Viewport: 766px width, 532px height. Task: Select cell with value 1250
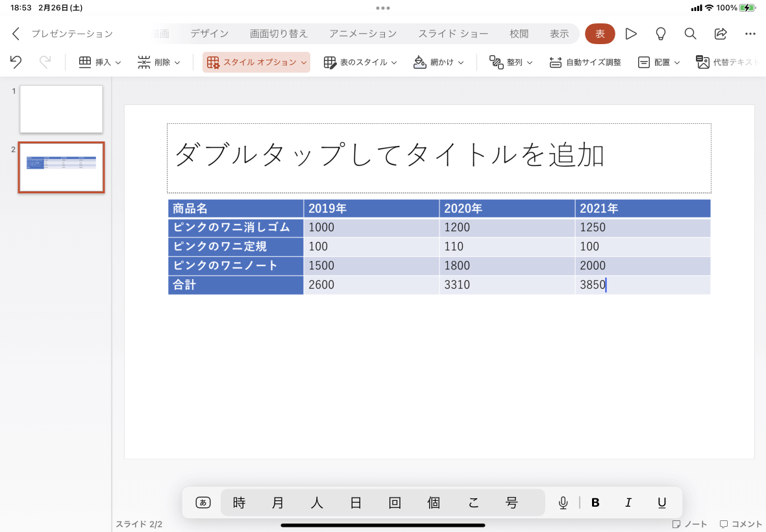[643, 228]
